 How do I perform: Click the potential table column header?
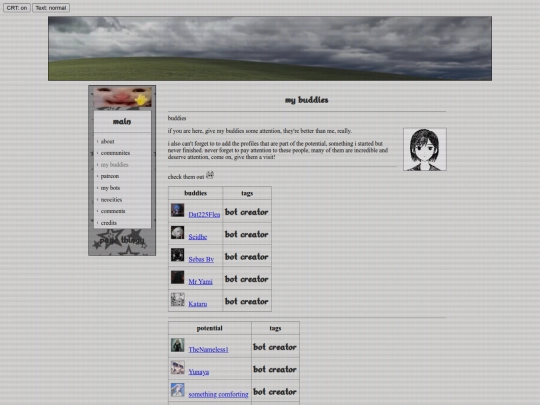(x=209, y=328)
